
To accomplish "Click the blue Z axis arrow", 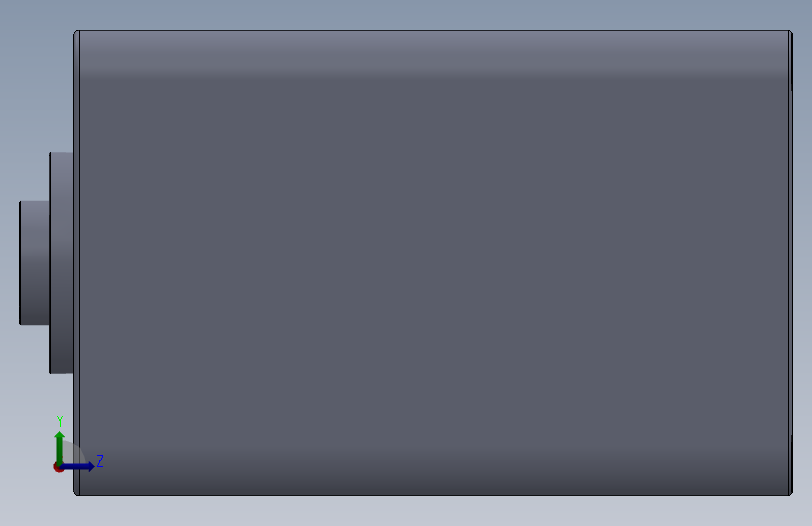I will [79, 466].
